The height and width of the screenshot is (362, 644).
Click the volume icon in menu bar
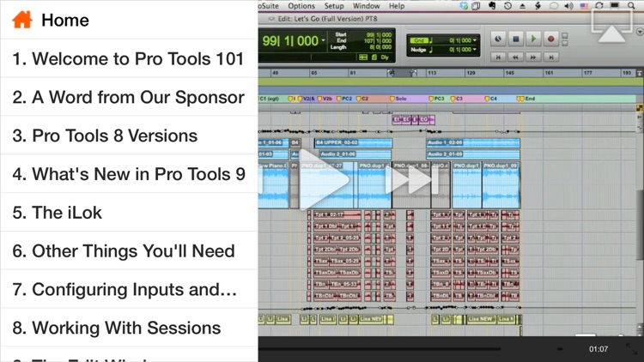[568, 6]
